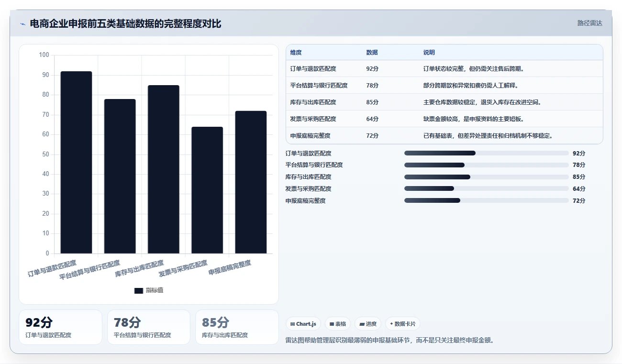Click the 说明 table column header

point(429,53)
